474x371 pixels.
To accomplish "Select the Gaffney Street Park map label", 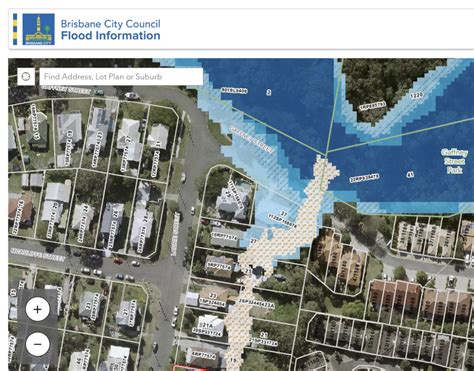I will (454, 161).
